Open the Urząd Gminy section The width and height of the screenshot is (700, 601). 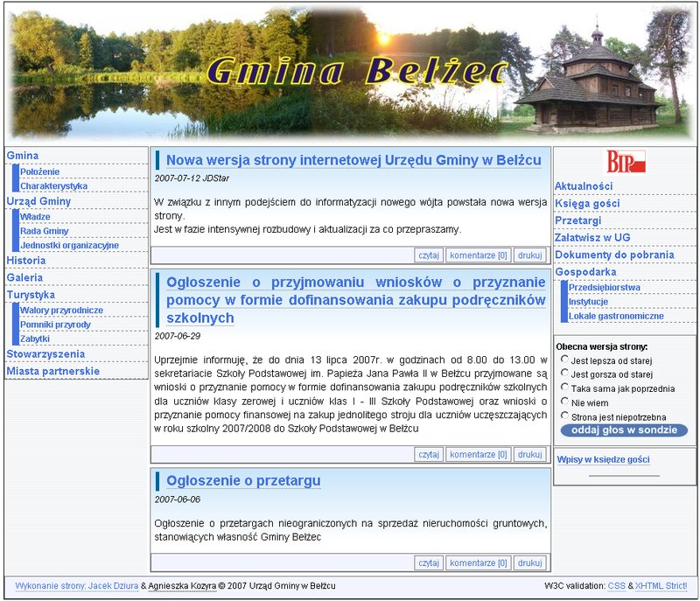(x=38, y=201)
